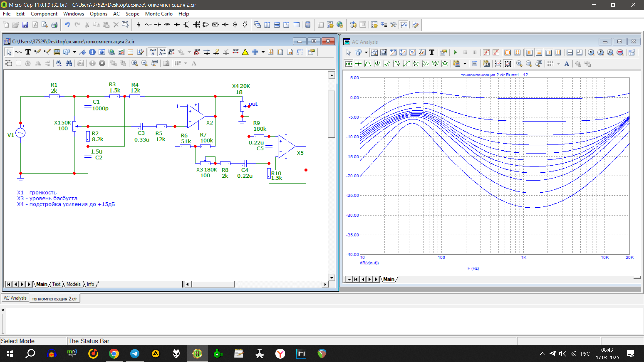Click the dB(v(out)) plot expression link
The height and width of the screenshot is (362, 644).
(x=369, y=263)
